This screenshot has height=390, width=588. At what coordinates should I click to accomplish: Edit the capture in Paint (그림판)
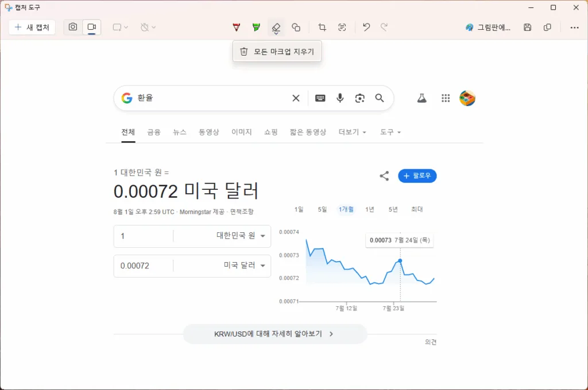pyautogui.click(x=488, y=28)
